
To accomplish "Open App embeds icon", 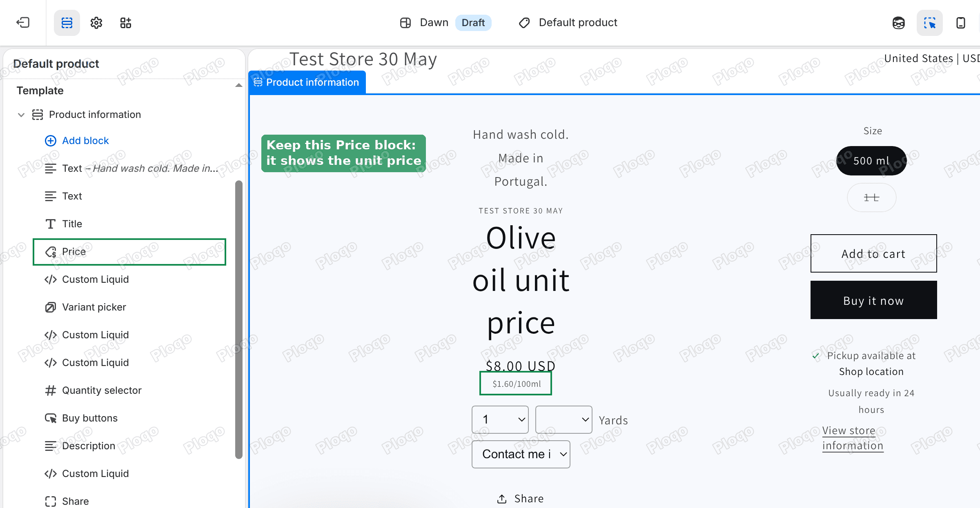I will pyautogui.click(x=126, y=23).
